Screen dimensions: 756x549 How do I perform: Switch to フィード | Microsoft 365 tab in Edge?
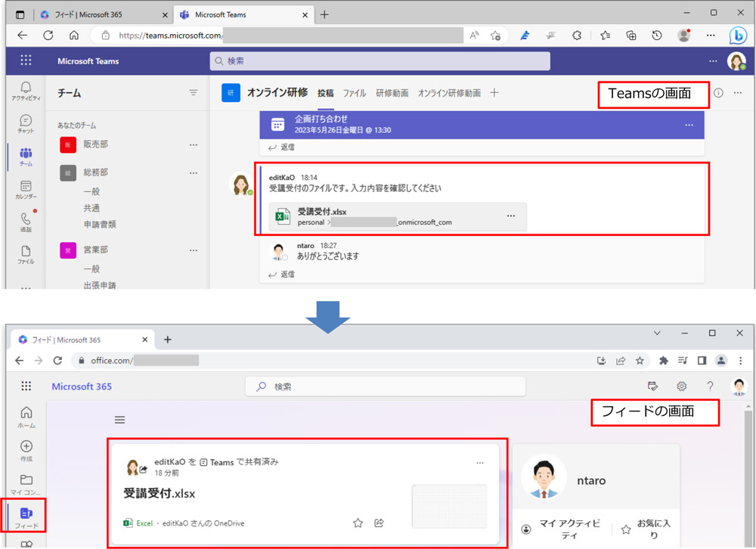[104, 15]
